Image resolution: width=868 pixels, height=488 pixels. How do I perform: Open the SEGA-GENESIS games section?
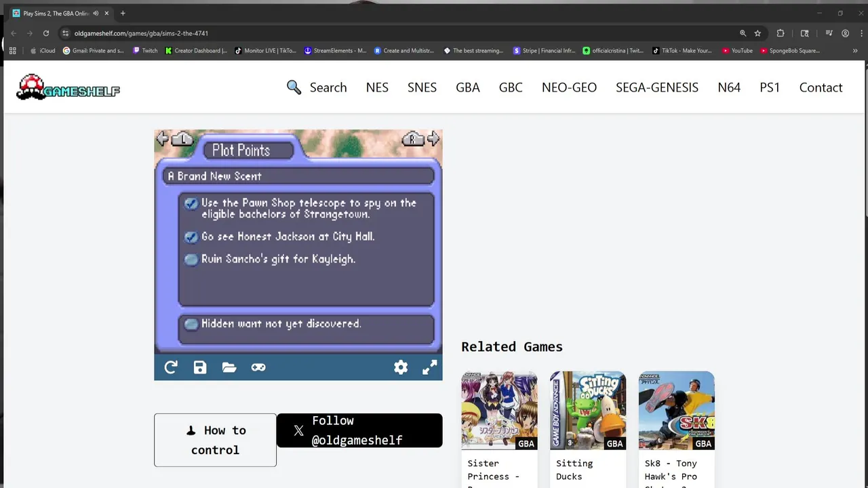coord(657,87)
